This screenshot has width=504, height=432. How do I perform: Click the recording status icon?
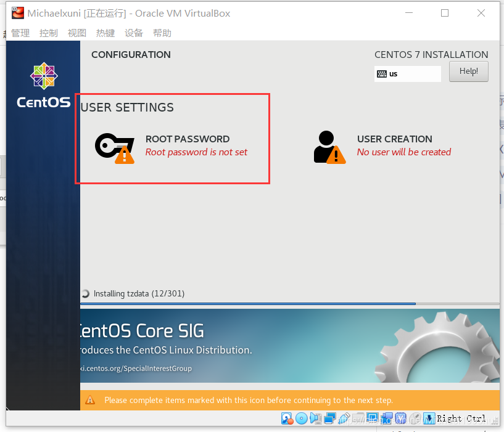click(387, 418)
